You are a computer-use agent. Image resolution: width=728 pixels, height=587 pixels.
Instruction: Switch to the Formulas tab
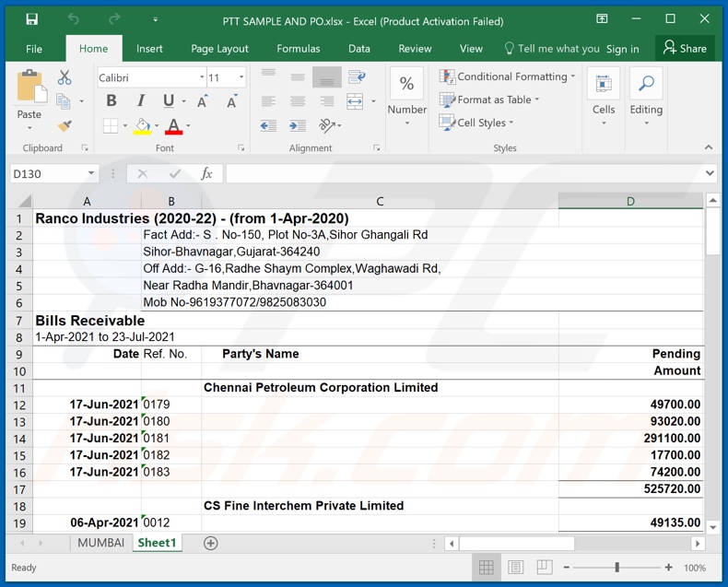pyautogui.click(x=298, y=49)
